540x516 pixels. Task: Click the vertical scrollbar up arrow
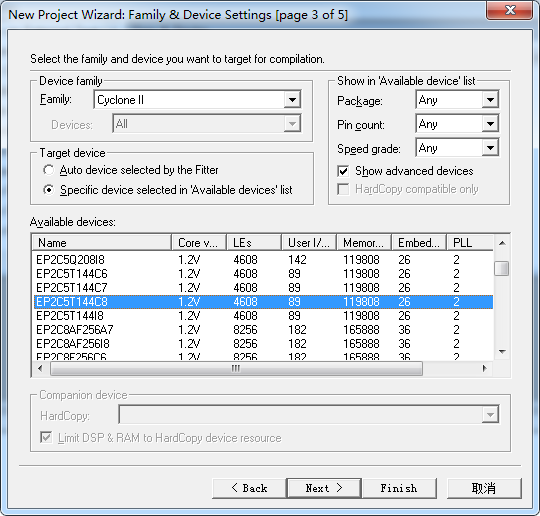[x=502, y=243]
